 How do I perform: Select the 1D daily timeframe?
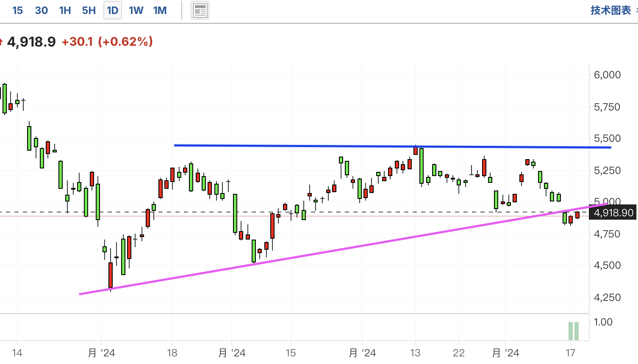click(113, 11)
